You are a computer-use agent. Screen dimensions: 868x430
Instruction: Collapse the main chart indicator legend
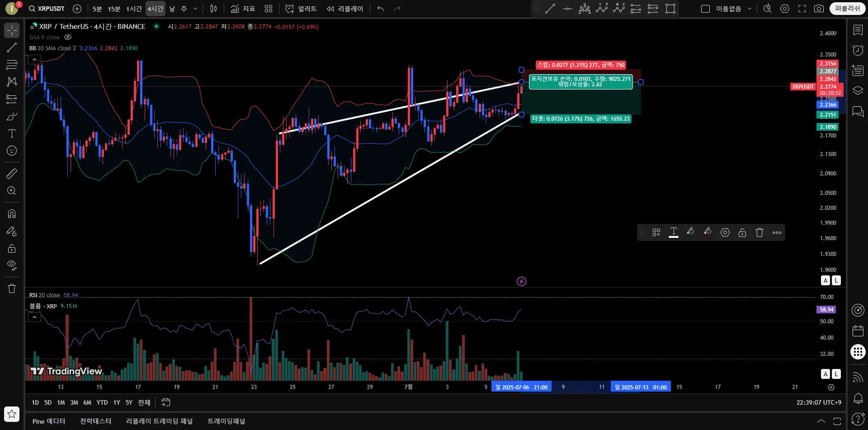34,59
